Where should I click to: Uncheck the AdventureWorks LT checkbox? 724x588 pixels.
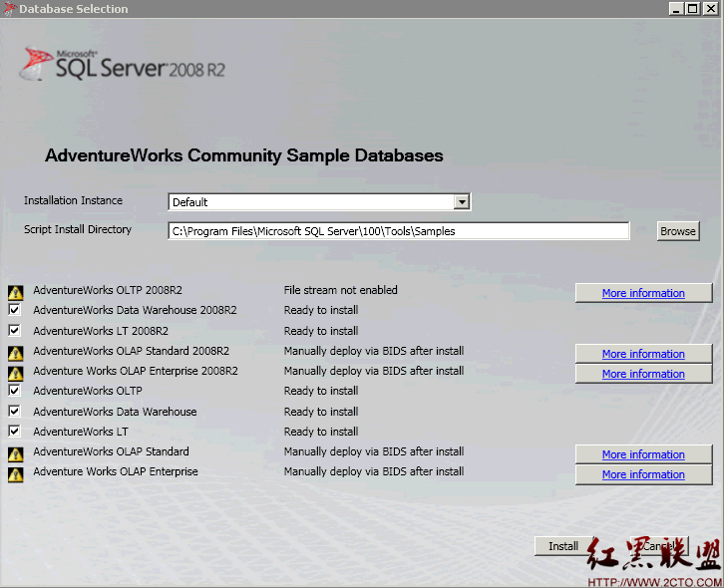(15, 431)
